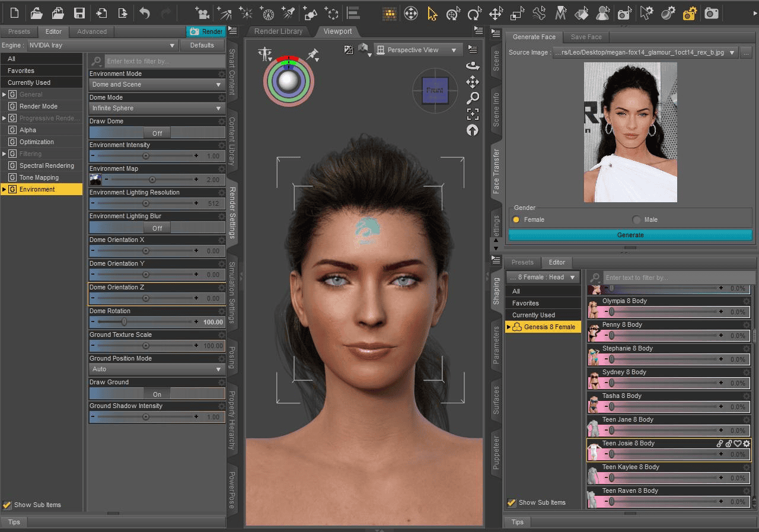Open the Perspective View dropdown

(418, 50)
